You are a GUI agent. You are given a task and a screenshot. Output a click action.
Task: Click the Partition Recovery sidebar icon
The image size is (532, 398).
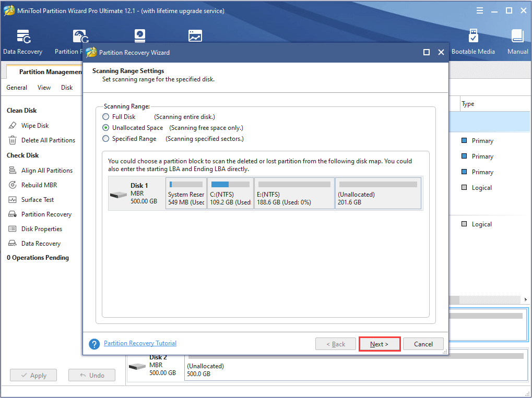(x=13, y=214)
